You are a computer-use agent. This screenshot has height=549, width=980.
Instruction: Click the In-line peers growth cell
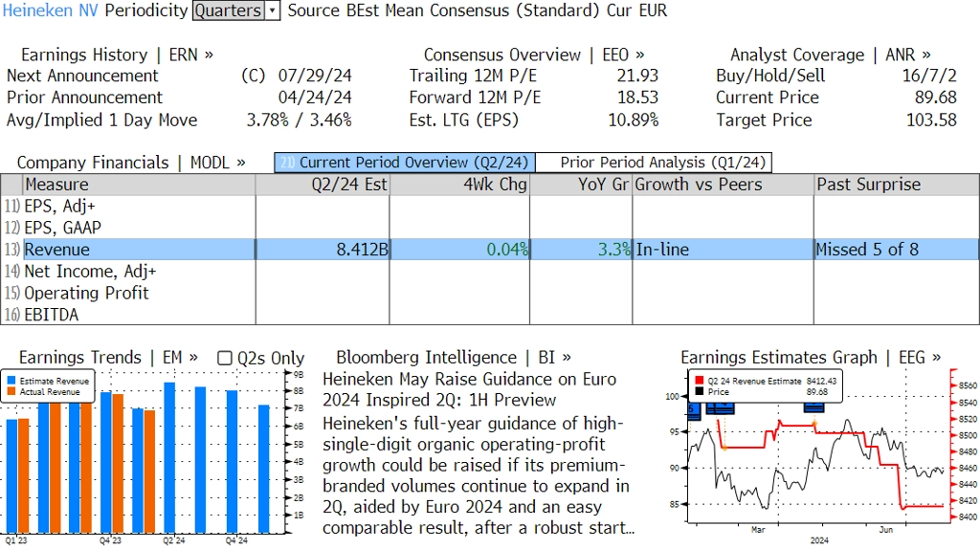point(724,250)
